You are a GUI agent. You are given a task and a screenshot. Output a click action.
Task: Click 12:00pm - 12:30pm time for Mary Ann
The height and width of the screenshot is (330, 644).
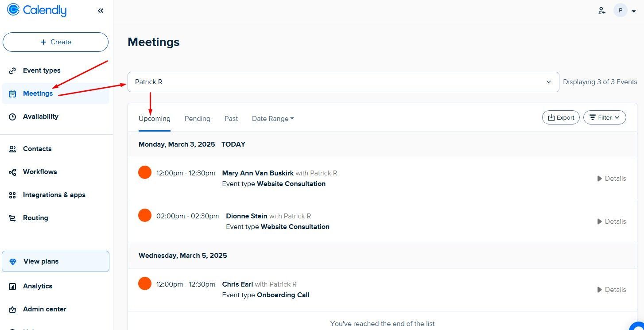click(186, 173)
